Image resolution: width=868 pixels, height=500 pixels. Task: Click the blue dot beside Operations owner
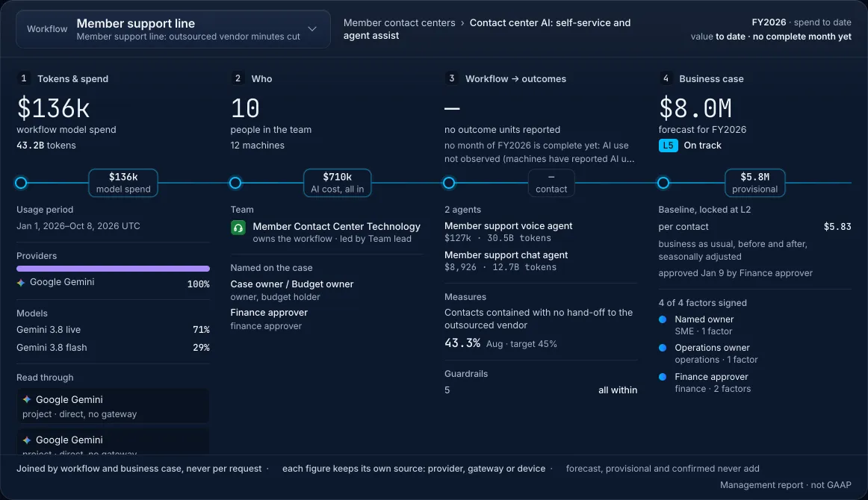pos(663,348)
